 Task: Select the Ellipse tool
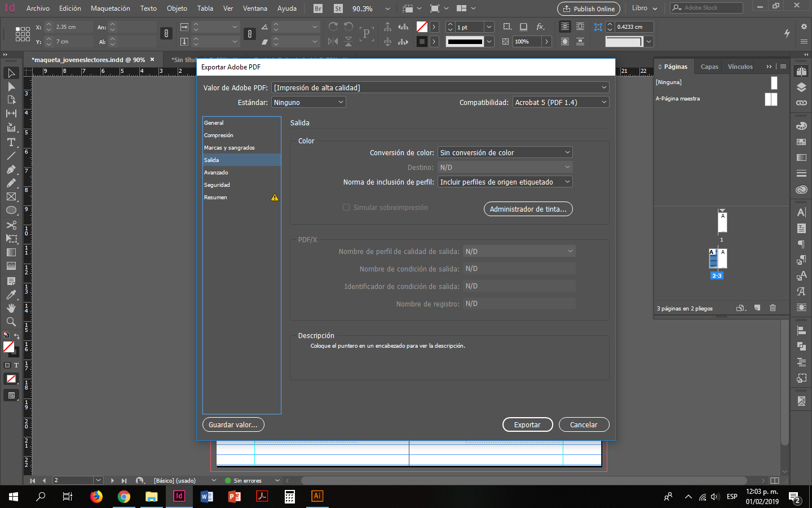pyautogui.click(x=11, y=210)
